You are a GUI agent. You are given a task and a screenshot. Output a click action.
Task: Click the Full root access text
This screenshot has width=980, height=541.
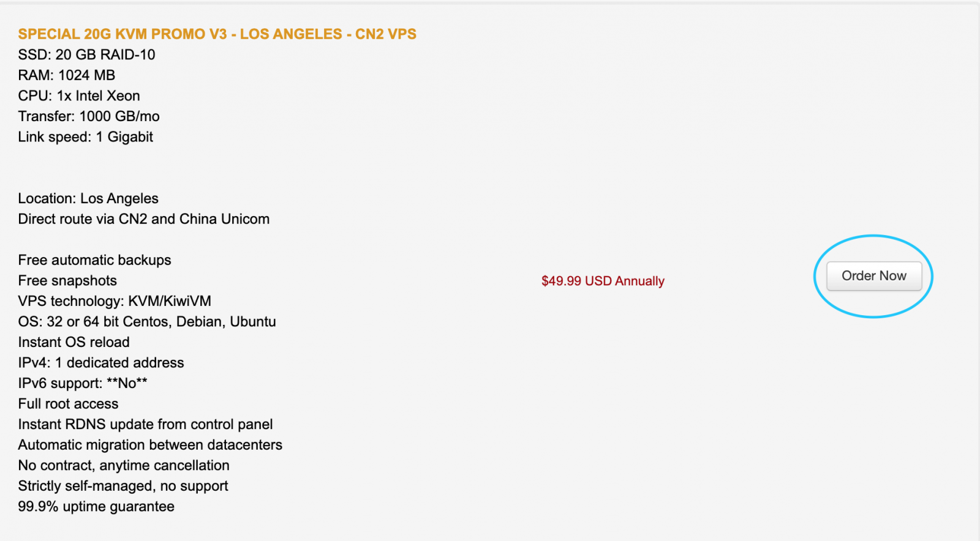point(68,404)
